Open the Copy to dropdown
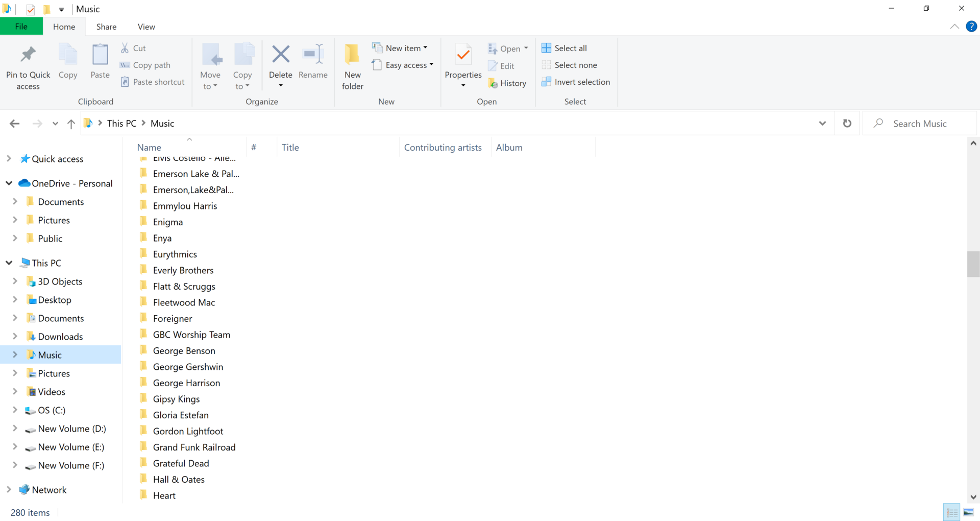The width and height of the screenshot is (980, 521). (242, 81)
